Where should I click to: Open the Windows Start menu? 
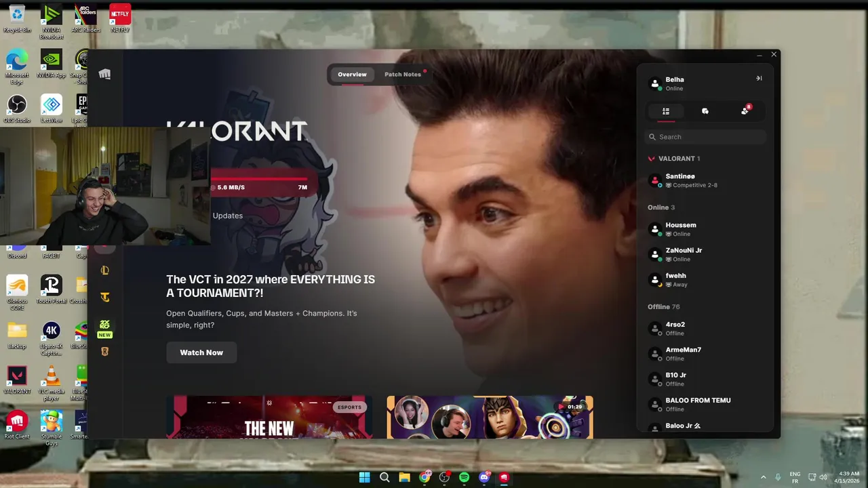pos(365,477)
